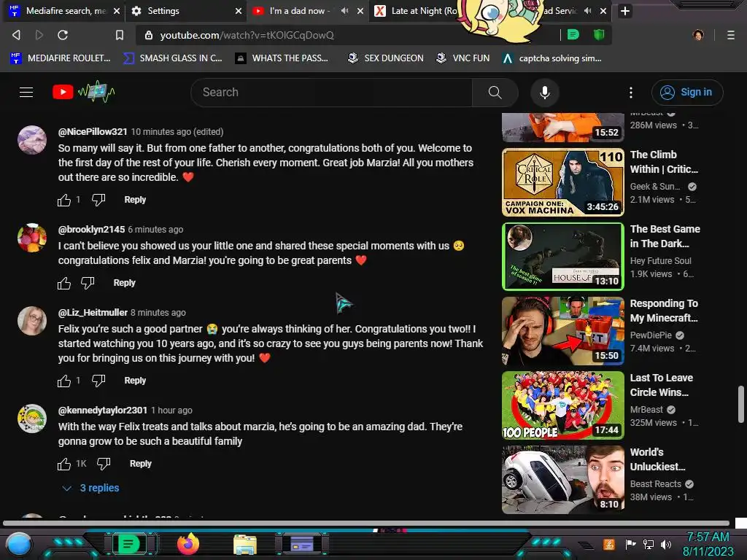
Task: Open @Liz_Heitmuller profile picture
Action: (x=32, y=321)
